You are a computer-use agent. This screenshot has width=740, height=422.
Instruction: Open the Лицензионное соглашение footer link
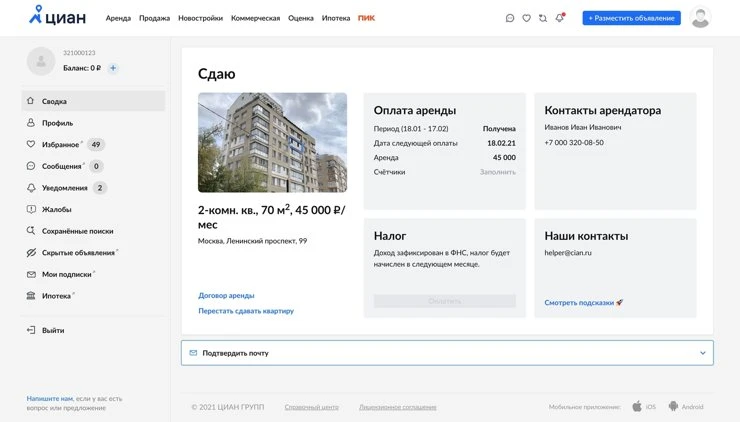point(397,407)
